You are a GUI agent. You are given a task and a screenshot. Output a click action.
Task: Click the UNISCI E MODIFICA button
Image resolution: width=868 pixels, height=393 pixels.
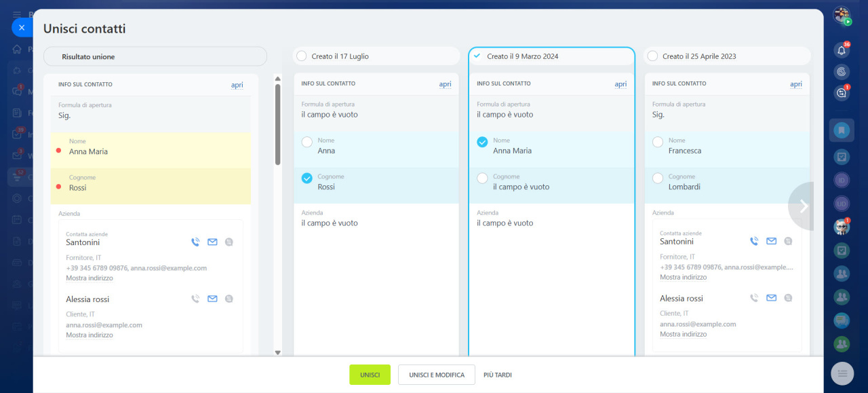(437, 375)
